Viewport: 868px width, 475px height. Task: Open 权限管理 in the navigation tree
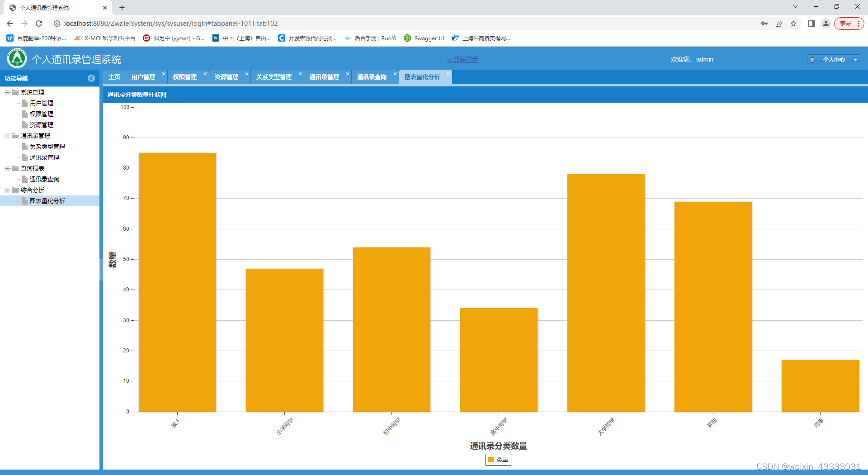coord(41,114)
